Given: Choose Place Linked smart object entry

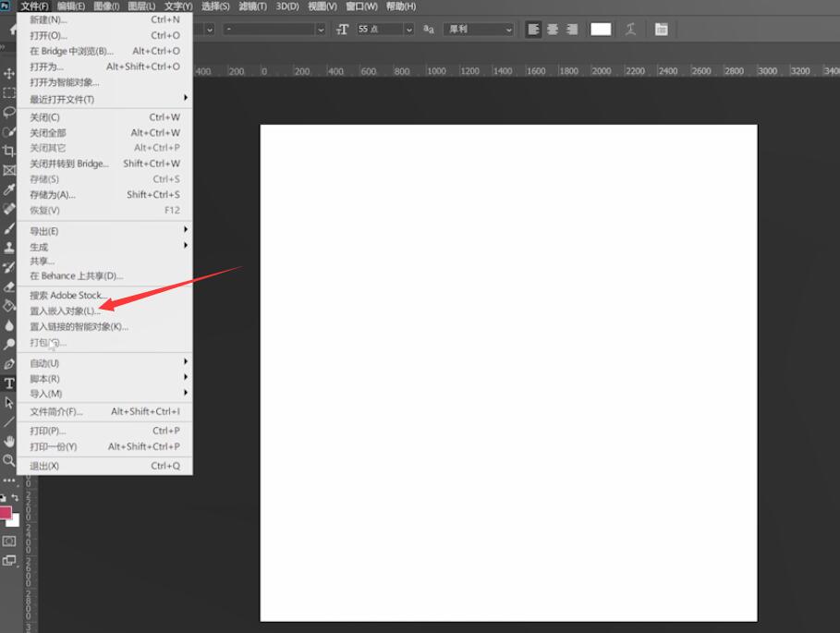Looking at the screenshot, I should pos(105,327).
